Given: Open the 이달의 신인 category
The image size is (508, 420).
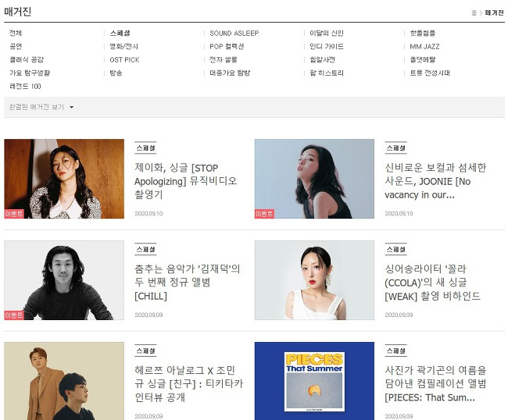Looking at the screenshot, I should tap(326, 33).
